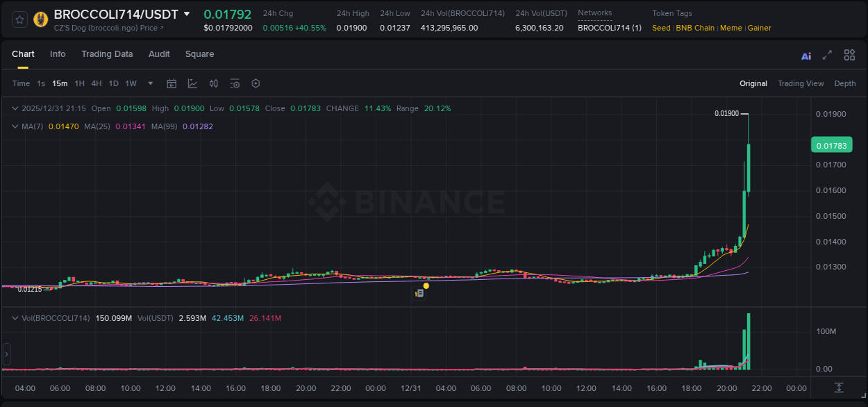This screenshot has width=868, height=407.
Task: Favorite the BROCCOLI714/USDT pair with the star icon
Action: [19, 19]
